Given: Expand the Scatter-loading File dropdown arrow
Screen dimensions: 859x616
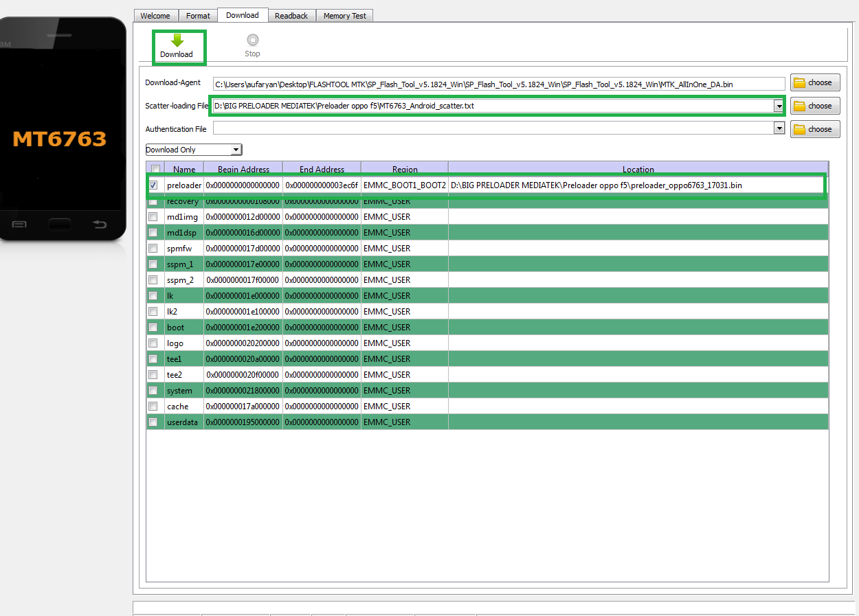Looking at the screenshot, I should click(779, 106).
